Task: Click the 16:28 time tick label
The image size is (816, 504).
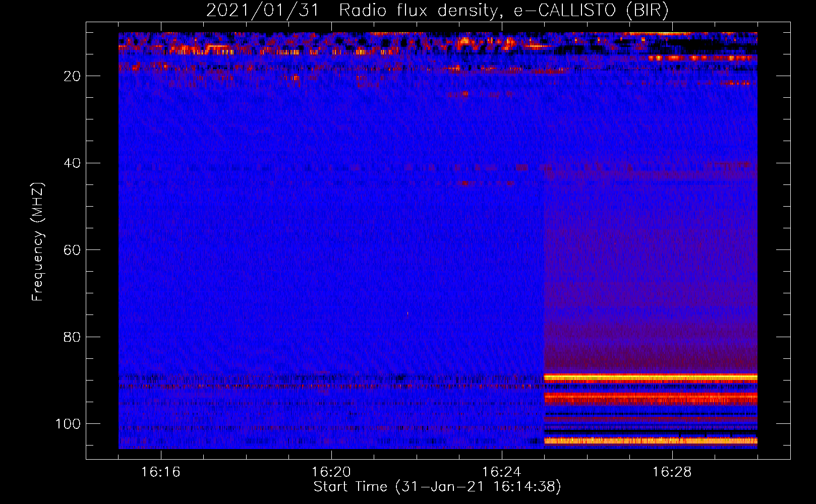Action: [x=672, y=472]
